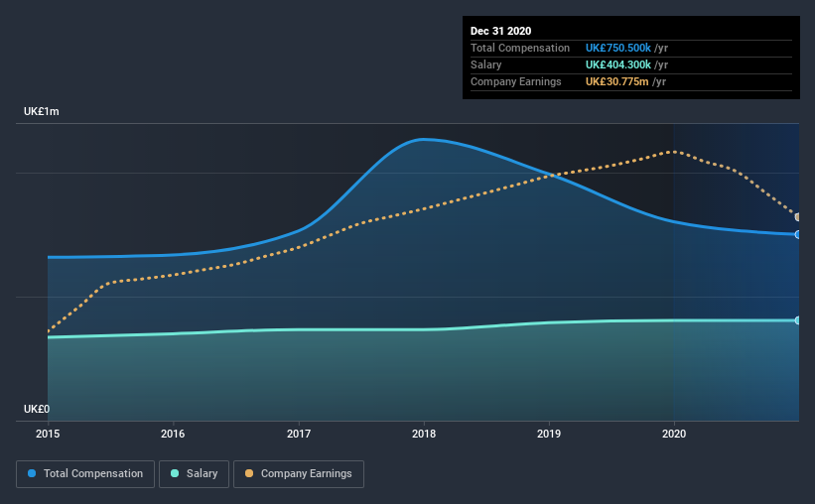The height and width of the screenshot is (504, 815).
Task: Click the Company Earnings dotted peak at 2020
Action: (x=674, y=152)
